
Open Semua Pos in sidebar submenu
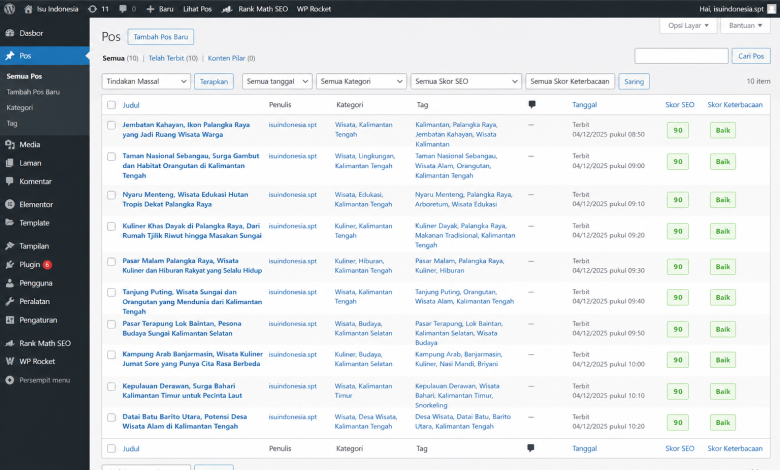pos(24,76)
